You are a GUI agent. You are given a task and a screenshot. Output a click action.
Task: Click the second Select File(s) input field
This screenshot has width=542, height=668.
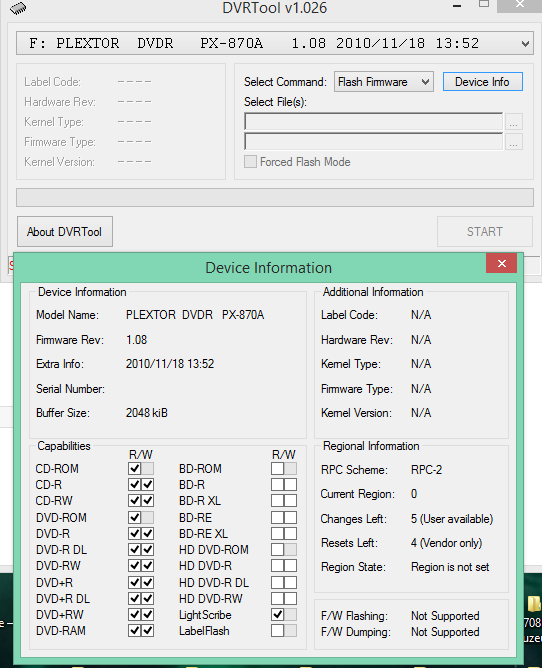373,141
